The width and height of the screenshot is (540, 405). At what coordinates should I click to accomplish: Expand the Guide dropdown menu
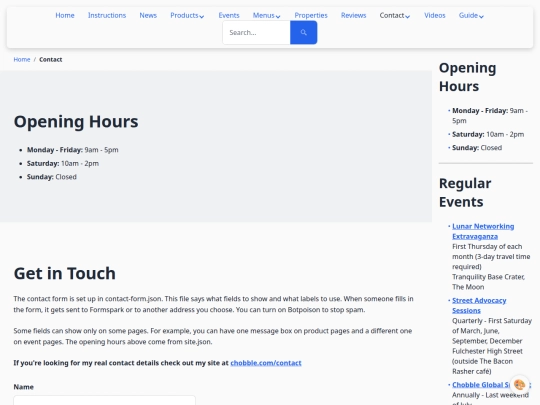[471, 15]
